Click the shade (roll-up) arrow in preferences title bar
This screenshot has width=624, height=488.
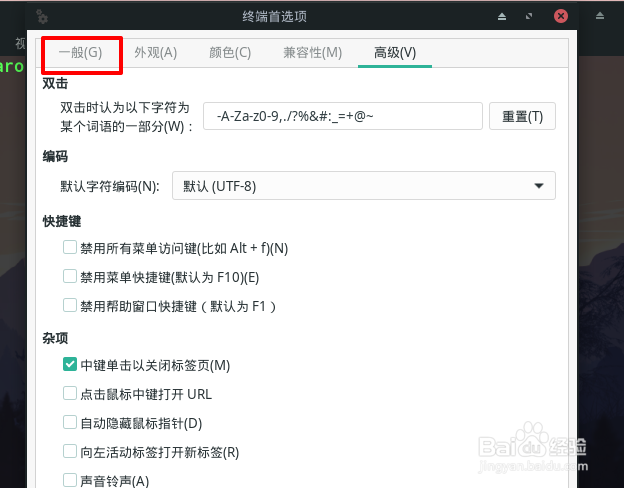(502, 16)
